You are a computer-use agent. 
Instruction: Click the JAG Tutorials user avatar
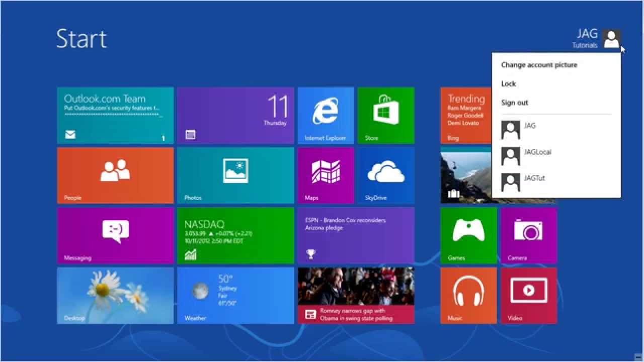611,39
